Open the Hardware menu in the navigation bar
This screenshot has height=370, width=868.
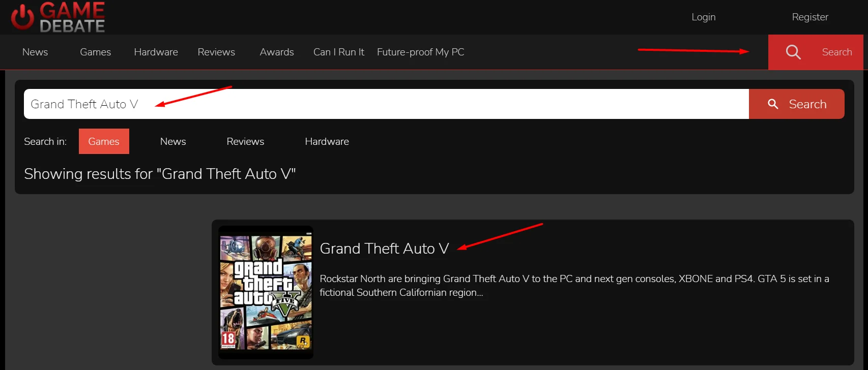[x=156, y=52]
